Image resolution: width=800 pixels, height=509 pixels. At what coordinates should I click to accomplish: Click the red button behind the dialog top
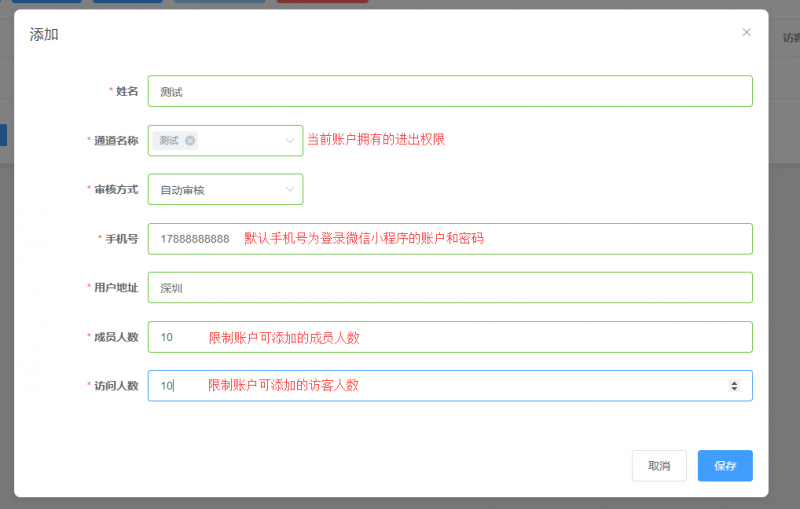(322, 1)
